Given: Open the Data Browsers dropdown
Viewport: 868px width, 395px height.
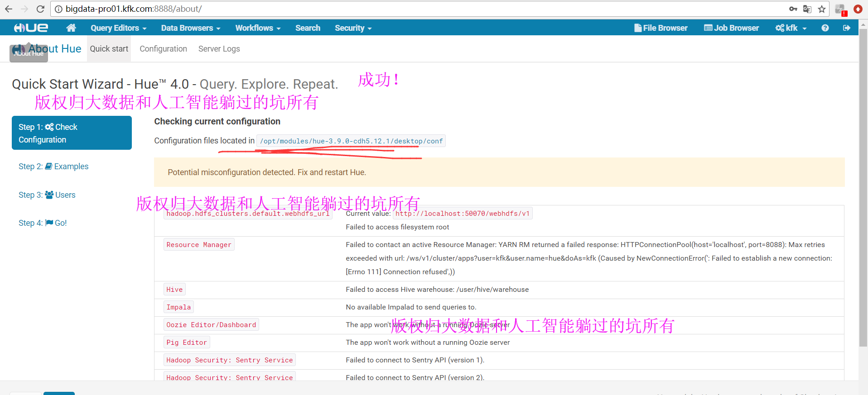Looking at the screenshot, I should [x=191, y=28].
